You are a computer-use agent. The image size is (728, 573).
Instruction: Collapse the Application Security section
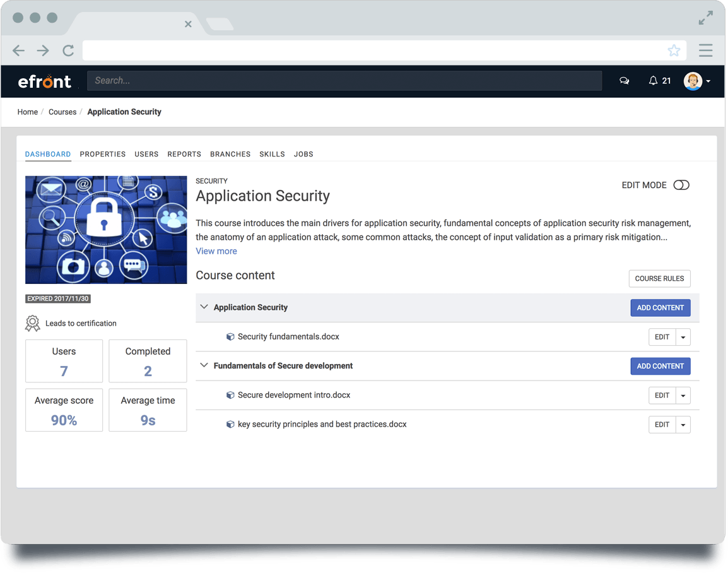coord(204,307)
